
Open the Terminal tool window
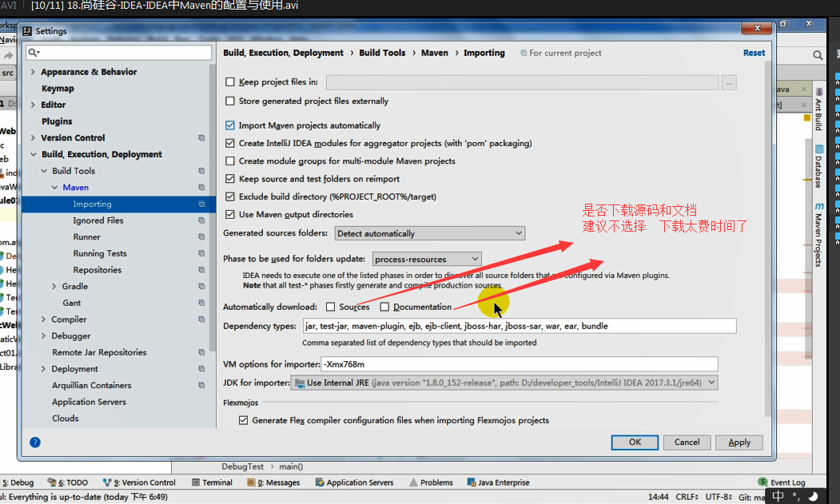tap(212, 482)
